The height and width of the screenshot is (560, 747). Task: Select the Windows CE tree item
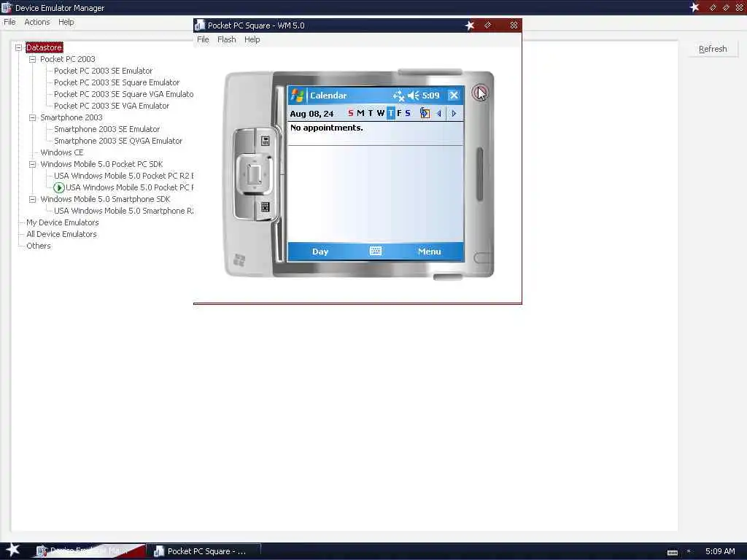62,152
